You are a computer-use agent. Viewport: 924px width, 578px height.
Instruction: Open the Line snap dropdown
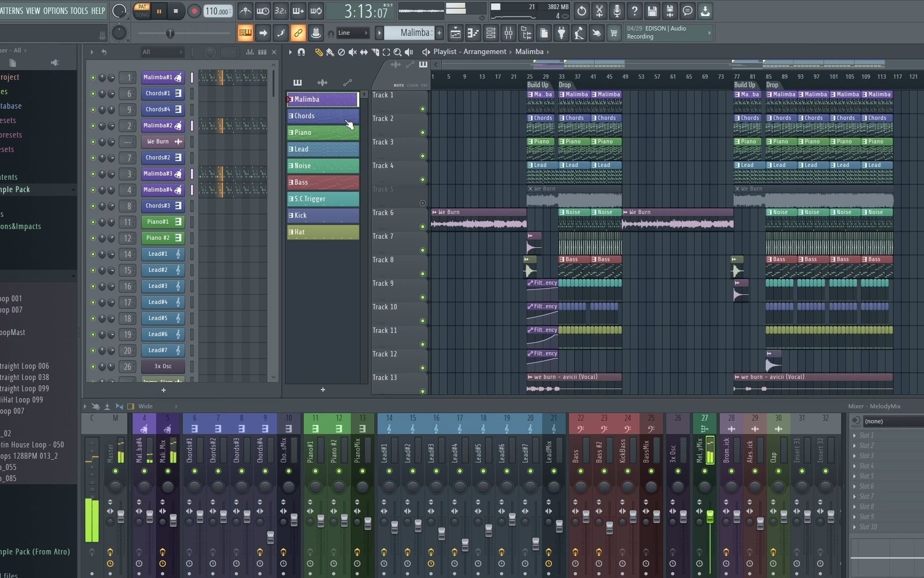click(353, 33)
